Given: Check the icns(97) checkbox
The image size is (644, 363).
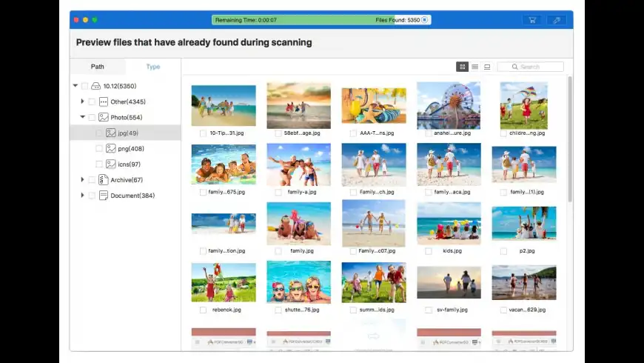Looking at the screenshot, I should [x=99, y=164].
